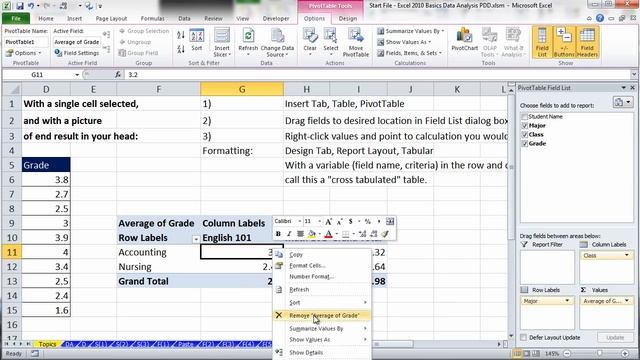Click the Clear icon in Actions group
This screenshot has height=360, width=640.
(310, 36)
